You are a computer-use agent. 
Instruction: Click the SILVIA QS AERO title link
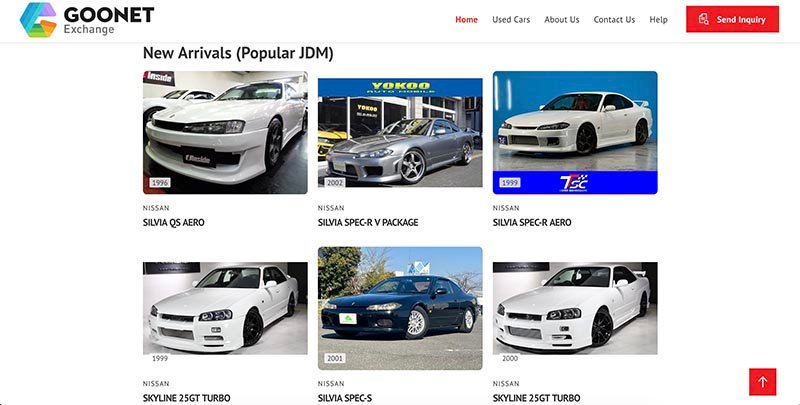click(x=173, y=222)
